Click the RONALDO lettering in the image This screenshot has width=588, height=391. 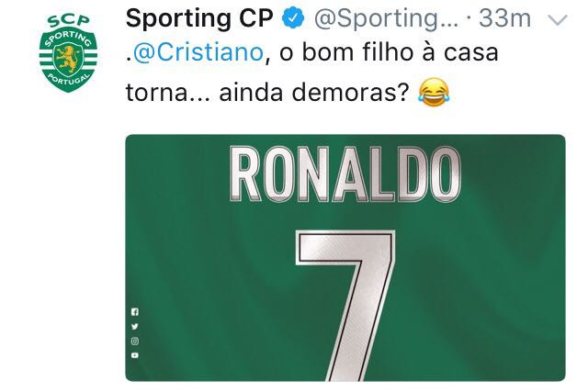pos(345,174)
